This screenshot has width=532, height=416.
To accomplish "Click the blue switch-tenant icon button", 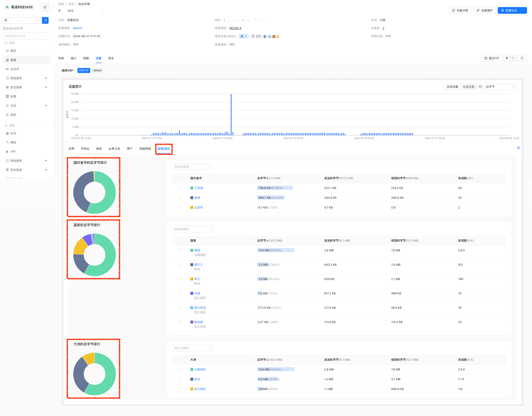I will [x=45, y=20].
